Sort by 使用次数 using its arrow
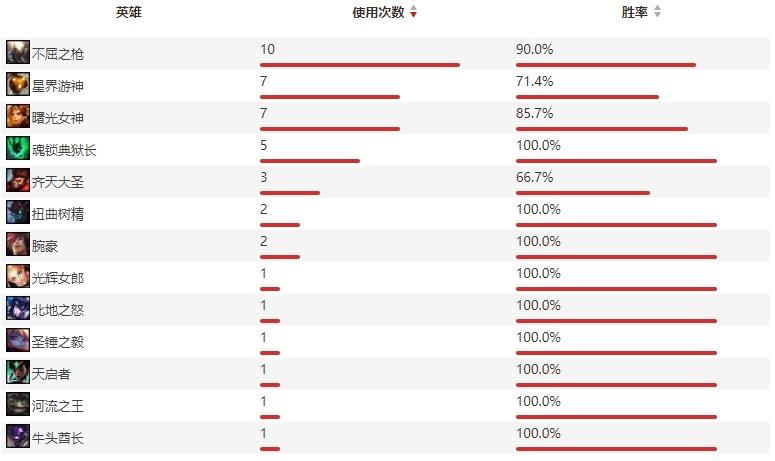Image resolution: width=775 pixels, height=461 pixels. [414, 13]
